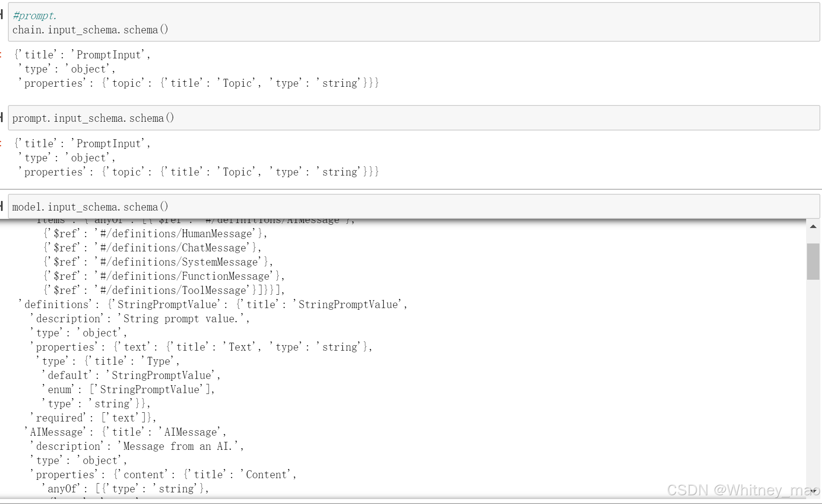
Task: Place cursor in chain.input_schema.schema() code line
Action: [90, 30]
